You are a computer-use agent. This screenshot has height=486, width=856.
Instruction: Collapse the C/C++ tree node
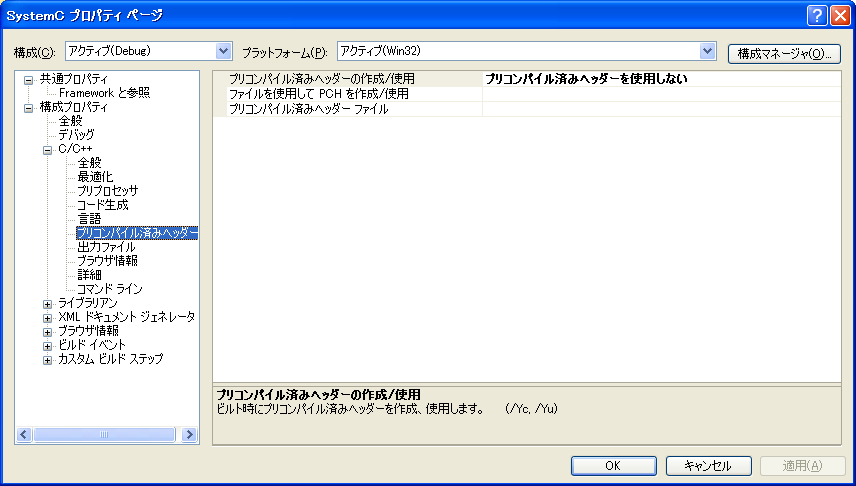coord(47,150)
